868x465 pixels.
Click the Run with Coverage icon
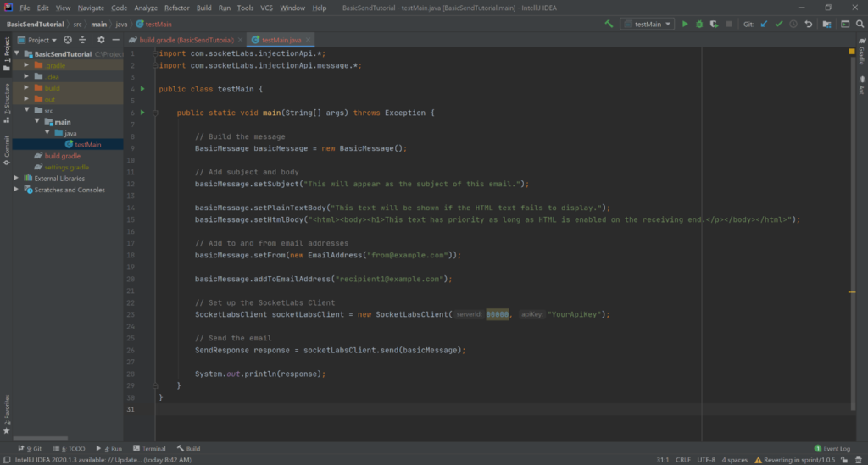point(714,25)
